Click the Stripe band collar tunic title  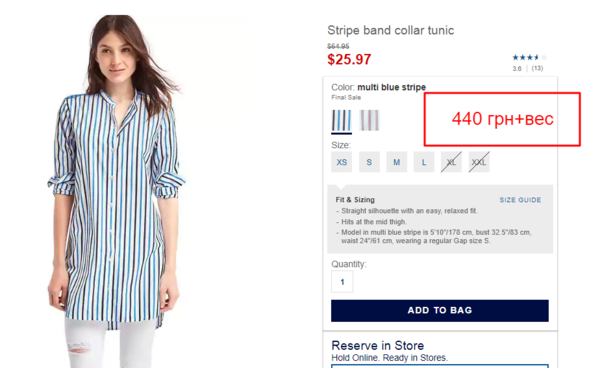coord(391,30)
